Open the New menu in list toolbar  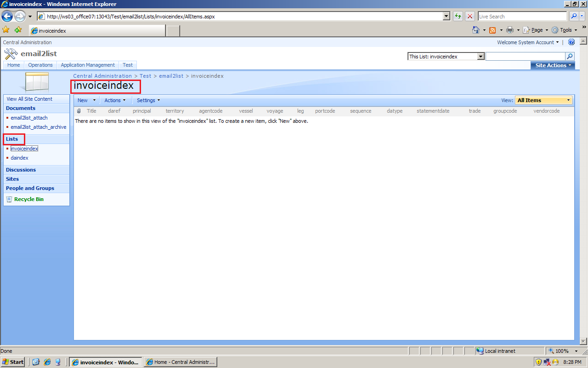[x=86, y=100]
